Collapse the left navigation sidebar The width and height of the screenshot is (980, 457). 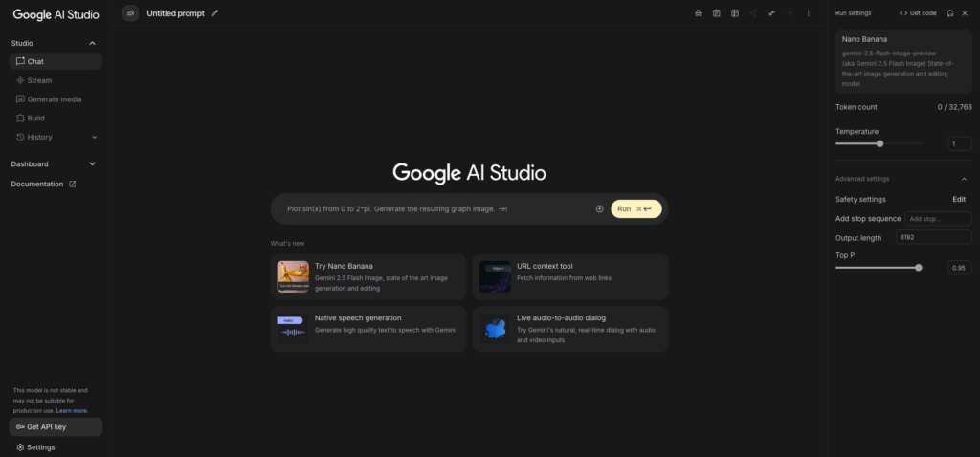coord(130,13)
